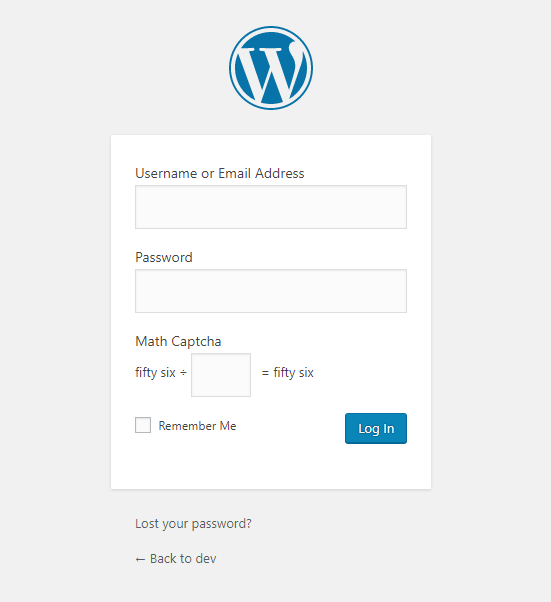Focus the Username or Email Address field
Viewport: 551px width, 602px height.
(271, 207)
